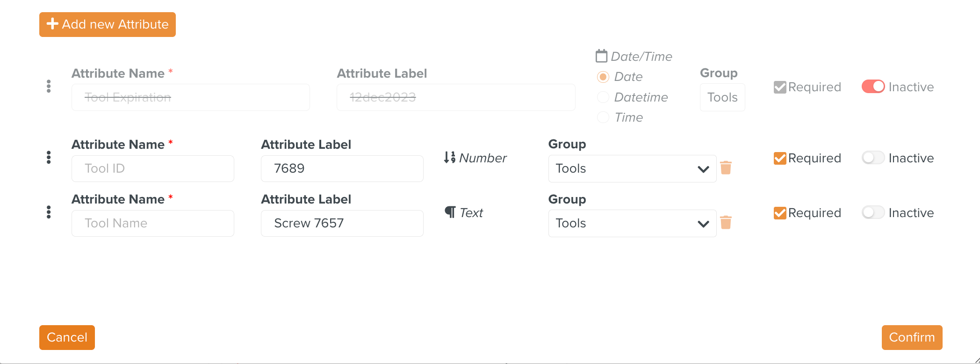This screenshot has width=980, height=364.
Task: Focus the Tool Name attribute name field
Action: [x=152, y=223]
